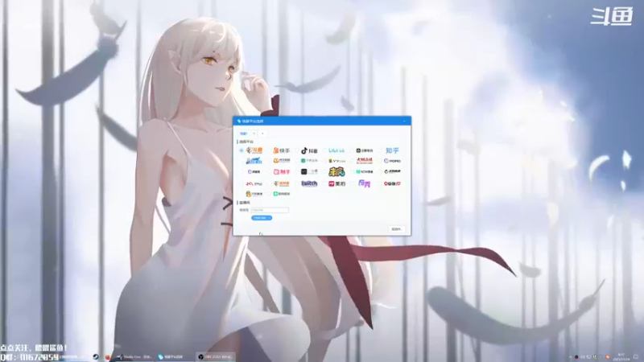Click the YY live platform logo

coord(336,160)
